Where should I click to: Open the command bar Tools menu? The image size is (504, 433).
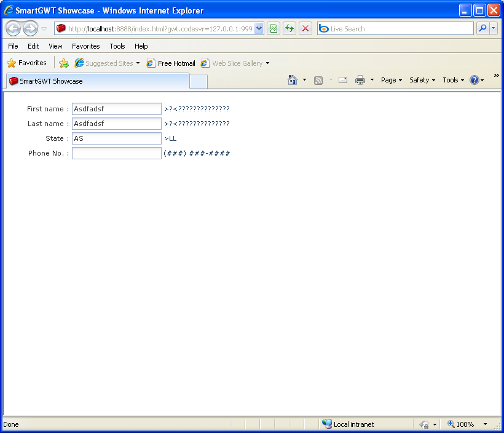(453, 80)
